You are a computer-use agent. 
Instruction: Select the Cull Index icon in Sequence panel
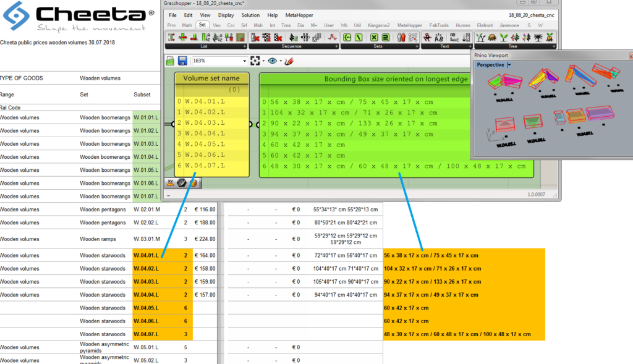pyautogui.click(x=255, y=38)
